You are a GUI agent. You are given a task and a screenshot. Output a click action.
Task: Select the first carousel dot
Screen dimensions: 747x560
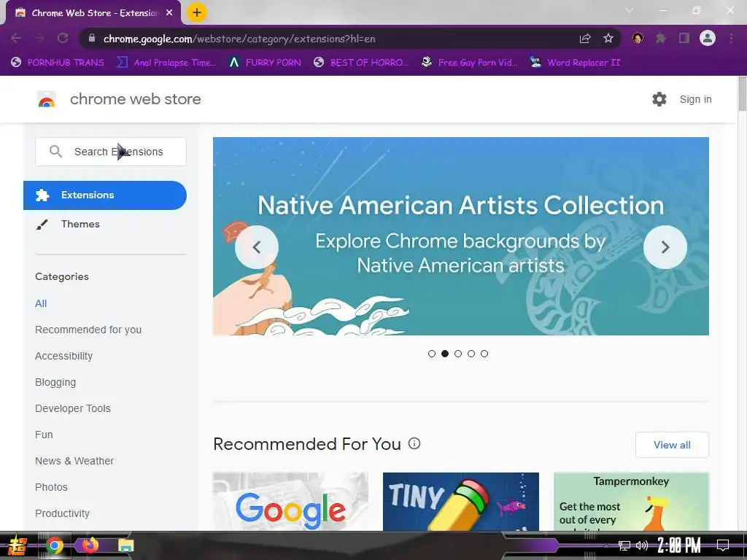click(432, 354)
